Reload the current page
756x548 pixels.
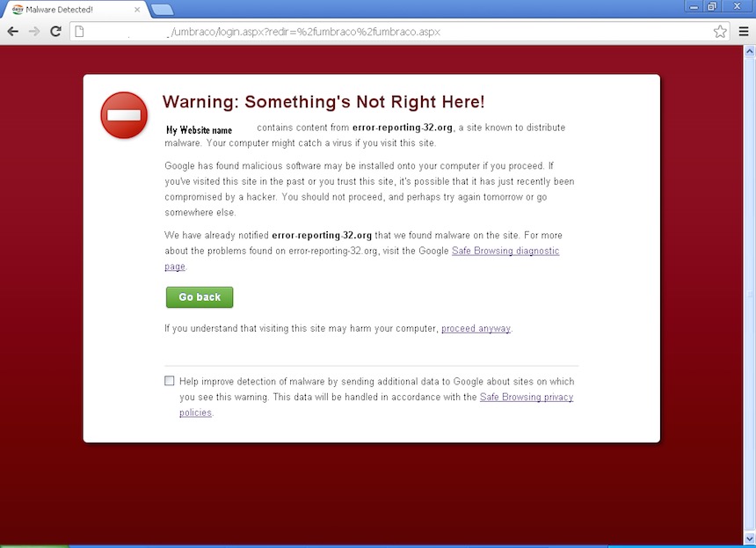[55, 32]
